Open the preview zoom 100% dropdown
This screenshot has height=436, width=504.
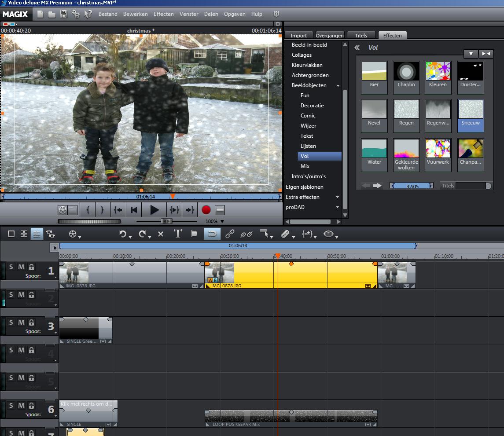point(222,221)
